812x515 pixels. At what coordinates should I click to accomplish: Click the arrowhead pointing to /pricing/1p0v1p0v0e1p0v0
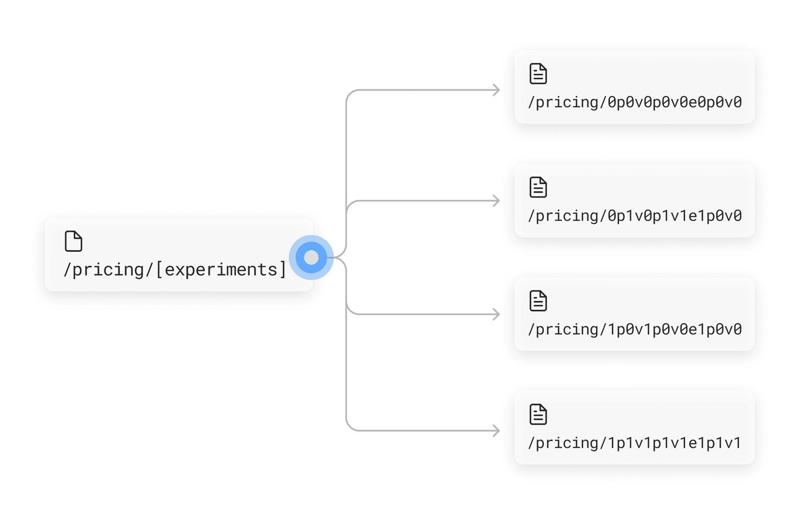(x=497, y=314)
